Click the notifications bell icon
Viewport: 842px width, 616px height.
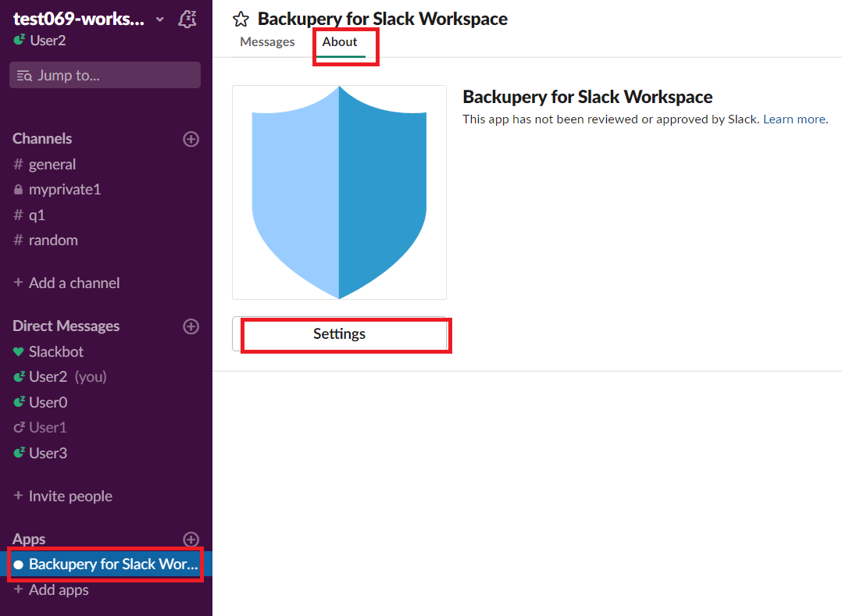tap(187, 20)
